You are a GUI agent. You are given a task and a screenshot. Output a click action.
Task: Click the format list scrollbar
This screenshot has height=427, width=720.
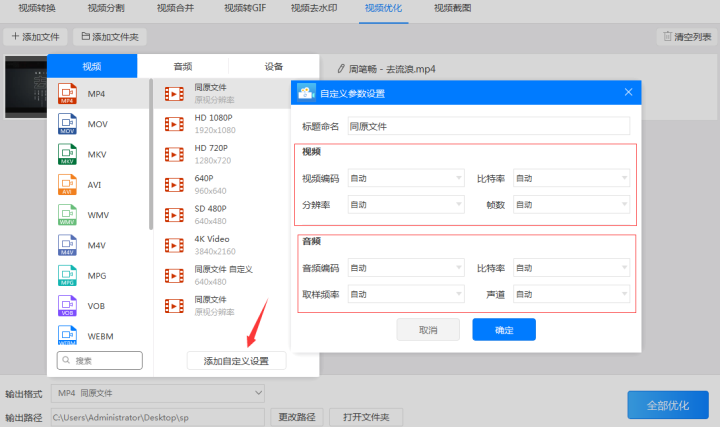pos(151,154)
